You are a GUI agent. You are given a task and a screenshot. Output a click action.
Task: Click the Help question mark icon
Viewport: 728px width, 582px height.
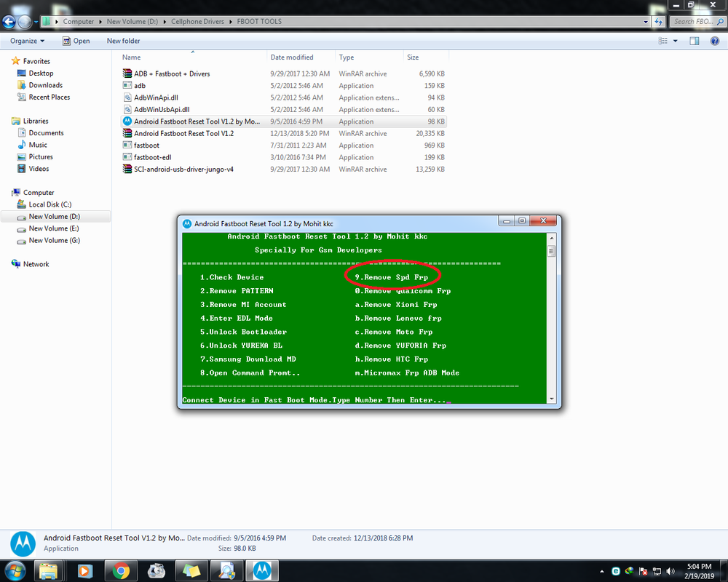click(715, 41)
